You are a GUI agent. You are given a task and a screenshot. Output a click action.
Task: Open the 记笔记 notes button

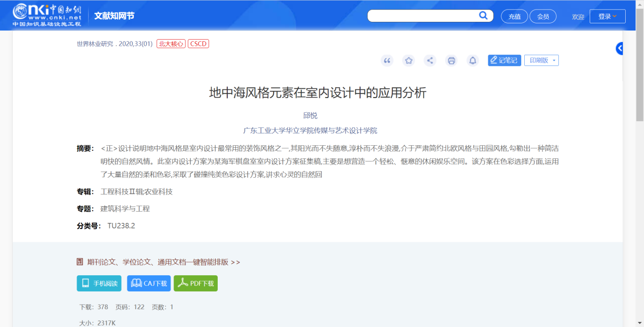click(x=504, y=60)
